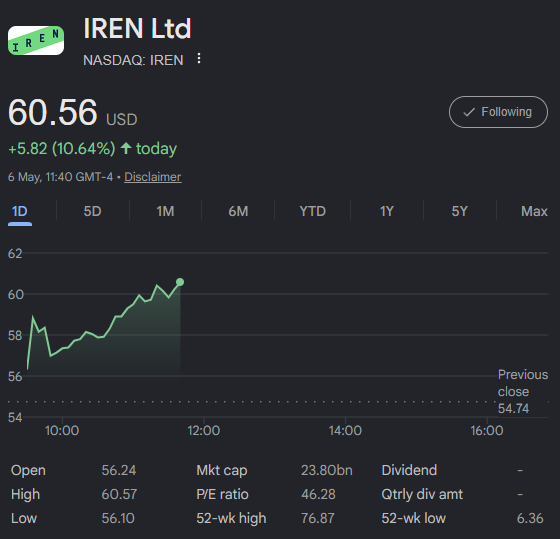Click the 6 May, 11:40 GMT-4 timestamp
The width and height of the screenshot is (560, 539).
pos(60,177)
